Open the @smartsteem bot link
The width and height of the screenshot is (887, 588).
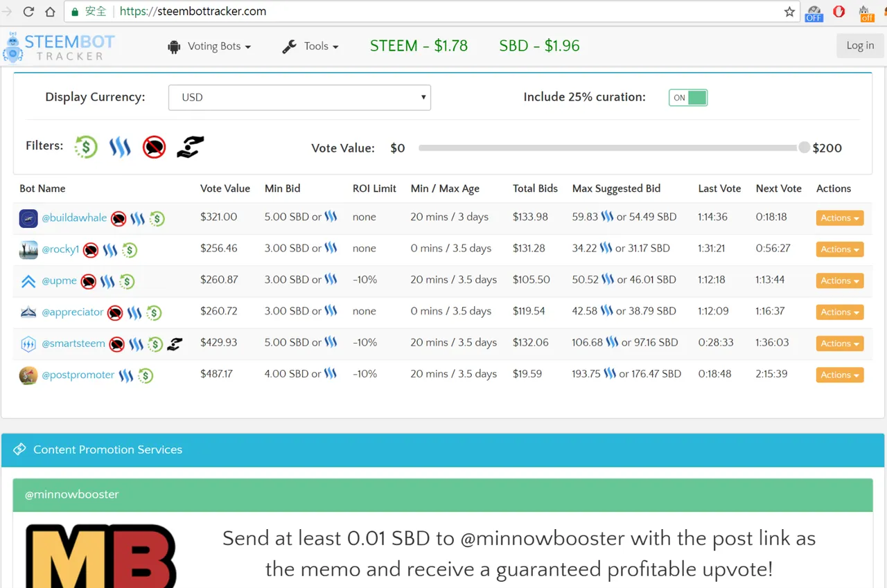tap(73, 343)
